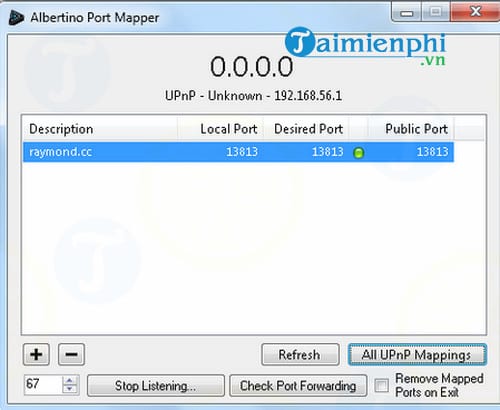Click the UPnP - Unknown - 192.168.56.1 status text
The image size is (500, 410).
point(253,96)
